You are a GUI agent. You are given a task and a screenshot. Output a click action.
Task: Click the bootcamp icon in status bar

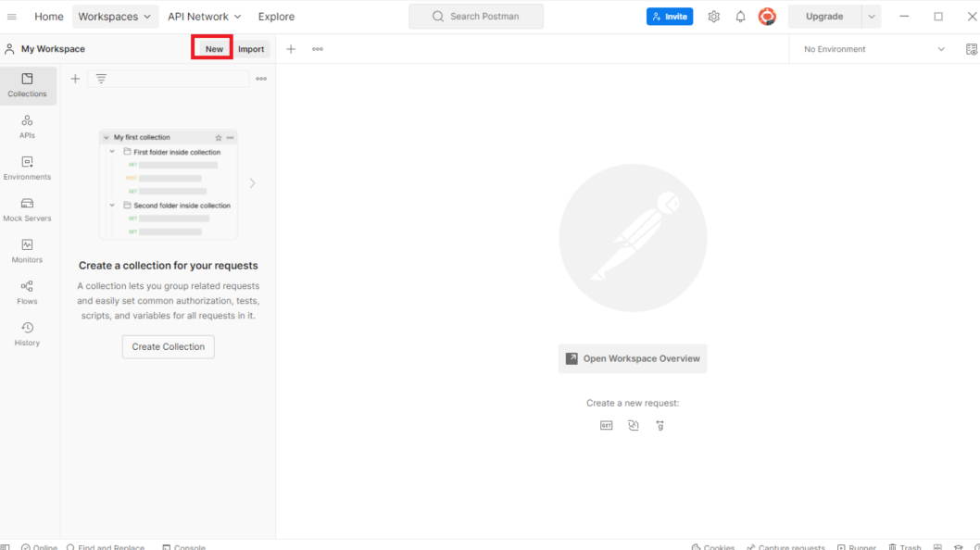coord(958,547)
